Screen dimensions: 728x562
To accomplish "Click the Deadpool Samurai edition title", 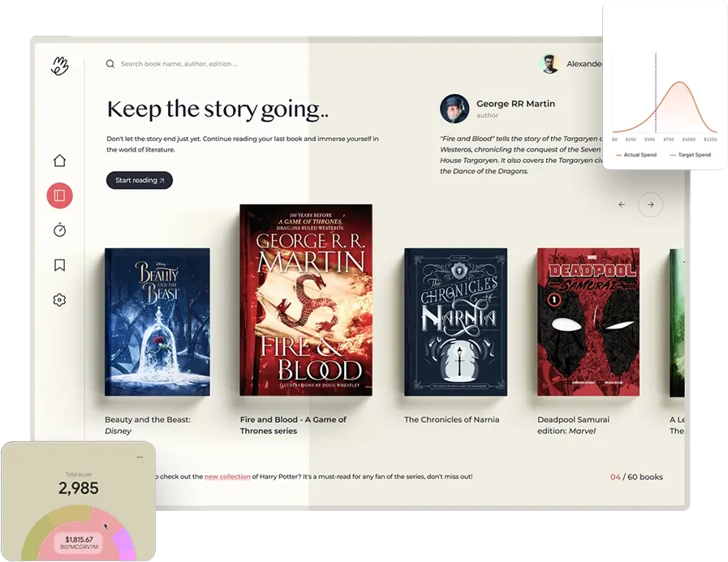I will pos(574,425).
